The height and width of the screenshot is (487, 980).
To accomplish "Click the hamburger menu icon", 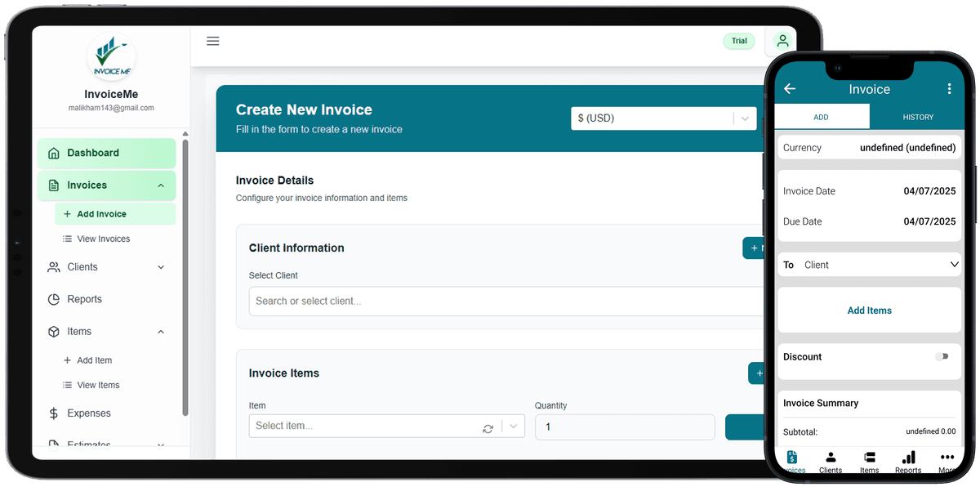I will click(212, 41).
